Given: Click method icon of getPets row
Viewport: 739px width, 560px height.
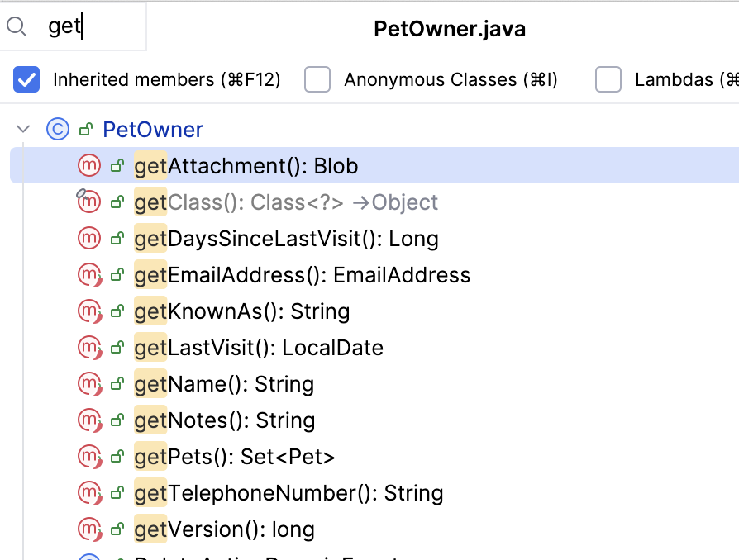Looking at the screenshot, I should [89, 457].
